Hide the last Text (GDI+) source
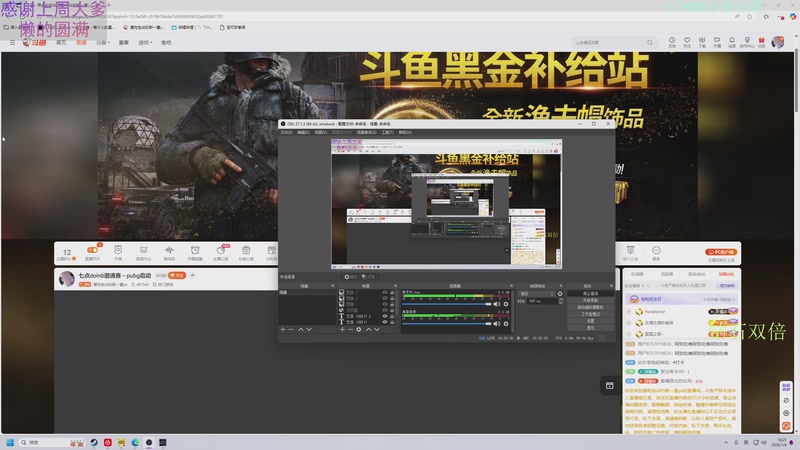 click(385, 322)
